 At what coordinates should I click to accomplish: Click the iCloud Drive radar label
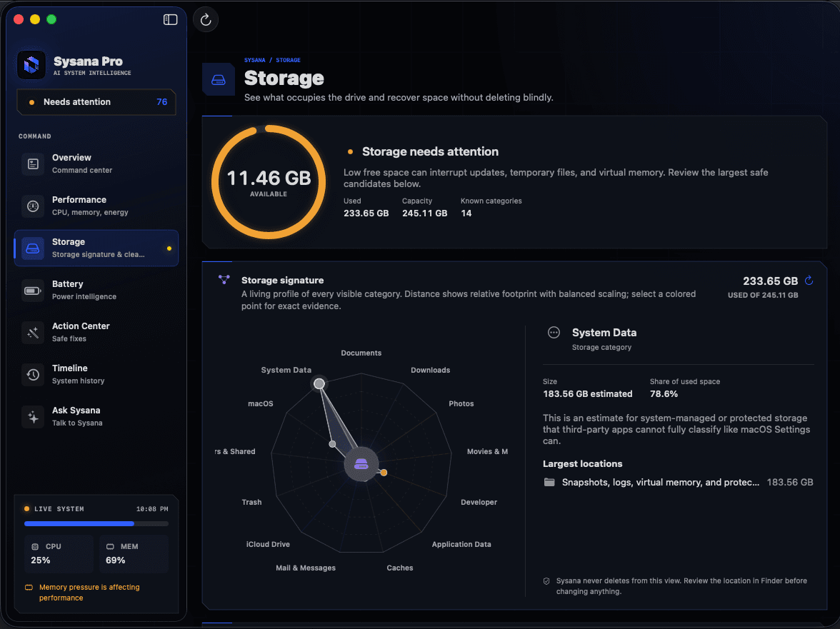point(268,545)
